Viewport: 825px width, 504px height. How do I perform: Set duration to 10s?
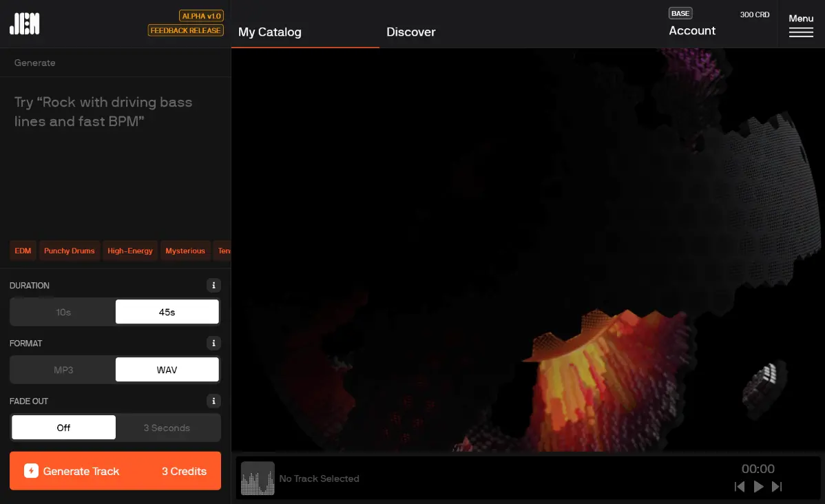(63, 312)
